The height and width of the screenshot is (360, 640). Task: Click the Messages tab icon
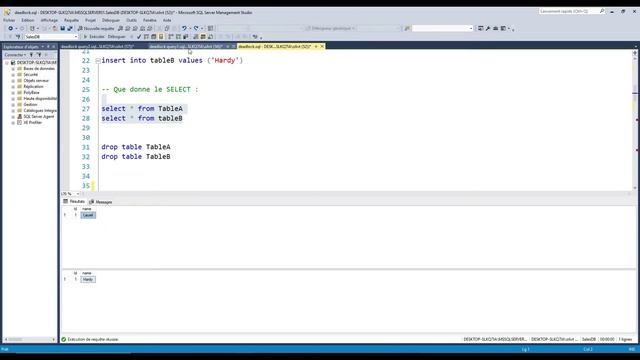91,202
